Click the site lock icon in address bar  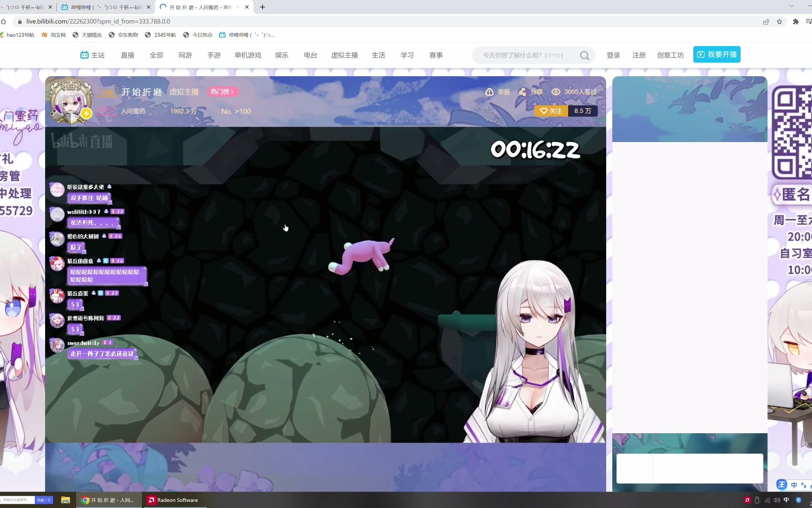pyautogui.click(x=20, y=22)
